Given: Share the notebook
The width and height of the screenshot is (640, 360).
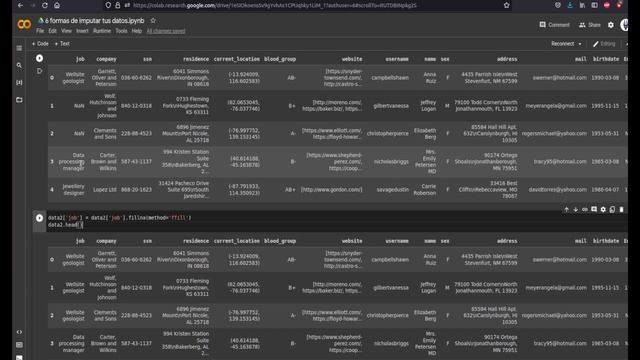Looking at the screenshot, I should [590, 25].
